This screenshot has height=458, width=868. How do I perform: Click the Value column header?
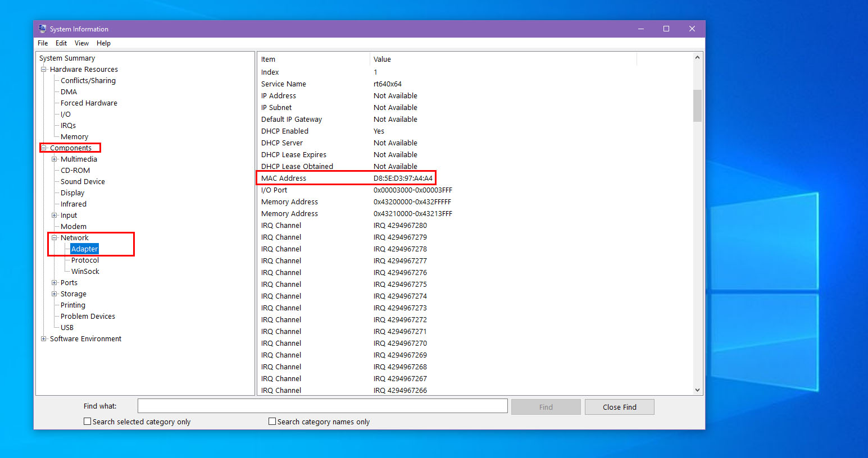(503, 59)
